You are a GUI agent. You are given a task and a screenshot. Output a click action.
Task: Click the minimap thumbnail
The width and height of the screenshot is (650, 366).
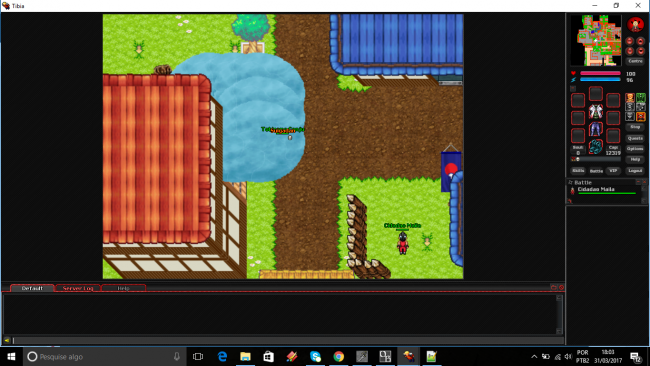(596, 40)
